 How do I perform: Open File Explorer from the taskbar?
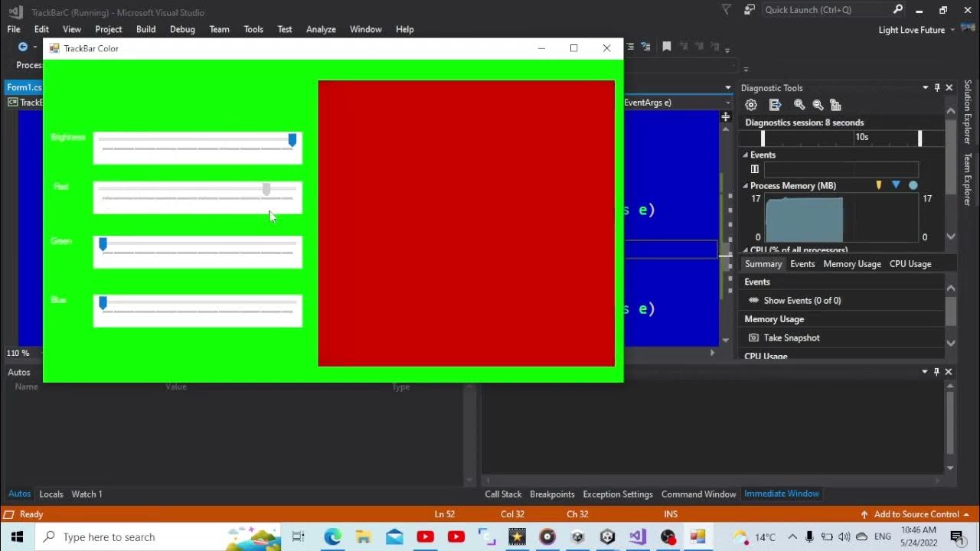point(363,536)
